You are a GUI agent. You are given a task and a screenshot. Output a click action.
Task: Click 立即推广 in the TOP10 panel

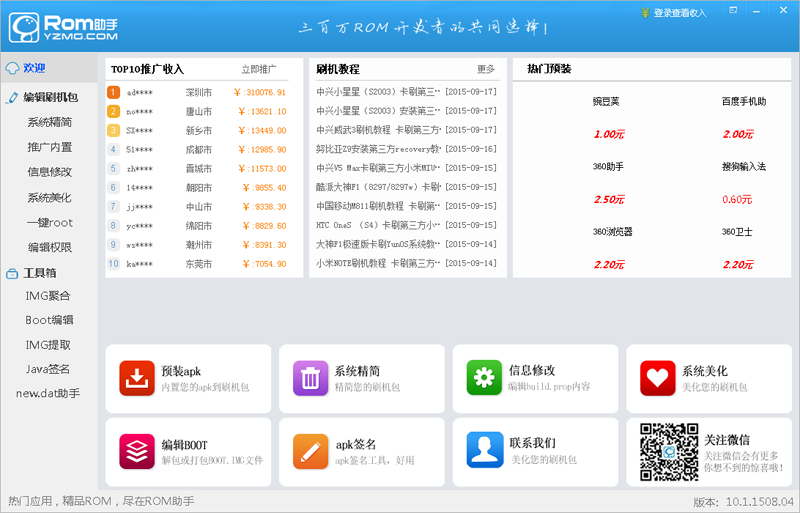pos(258,70)
